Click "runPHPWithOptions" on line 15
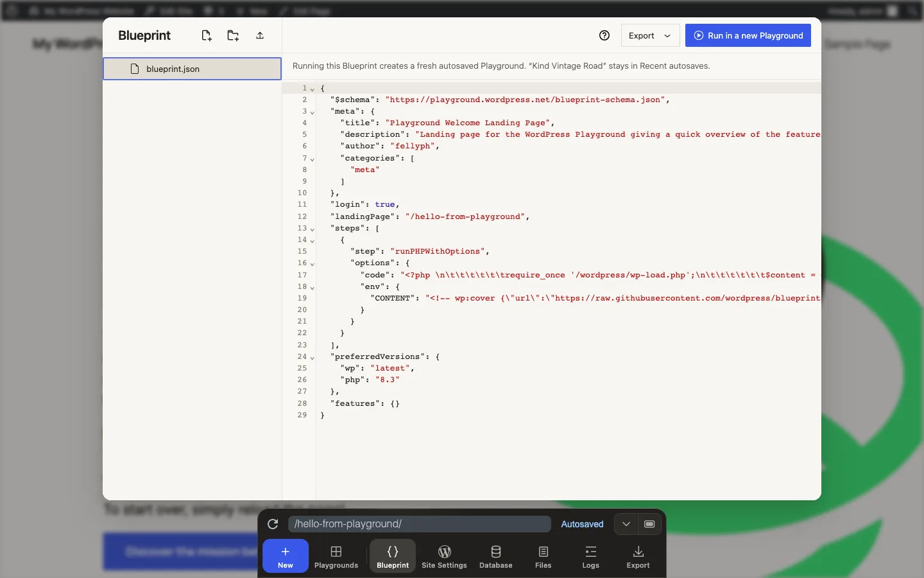The image size is (924, 578). point(438,251)
